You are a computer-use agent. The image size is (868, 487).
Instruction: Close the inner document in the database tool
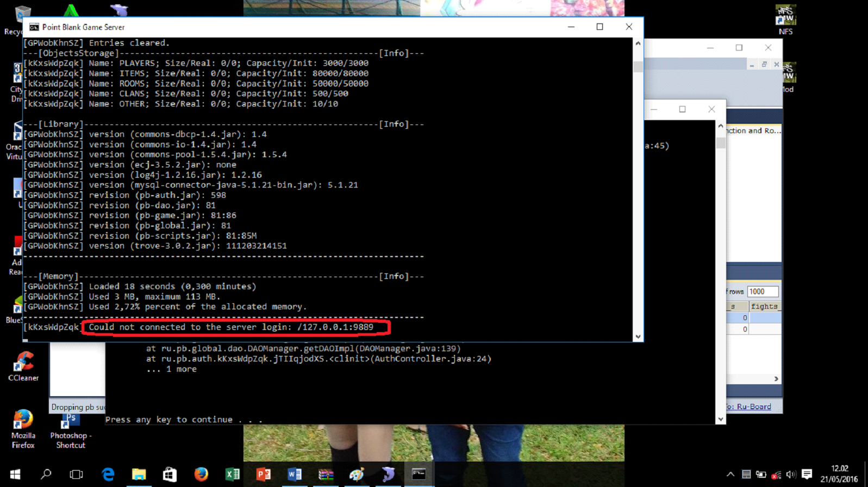point(776,64)
